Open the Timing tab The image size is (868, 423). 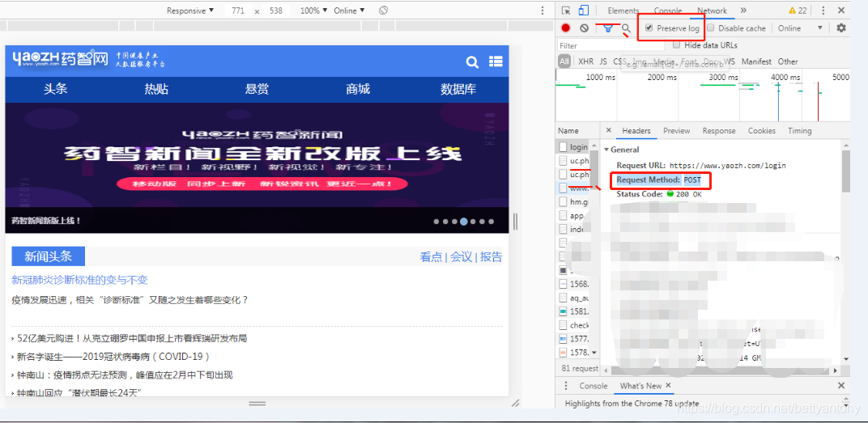(x=800, y=130)
